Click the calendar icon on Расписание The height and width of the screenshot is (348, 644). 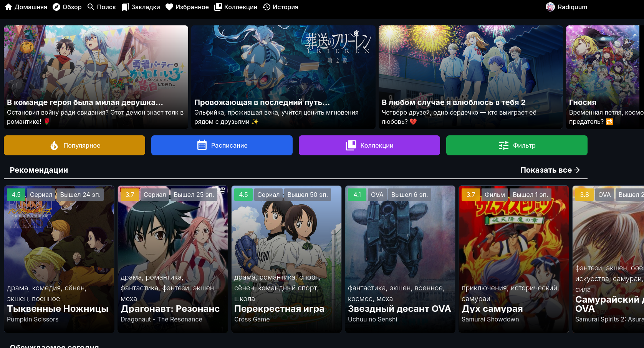click(x=202, y=145)
